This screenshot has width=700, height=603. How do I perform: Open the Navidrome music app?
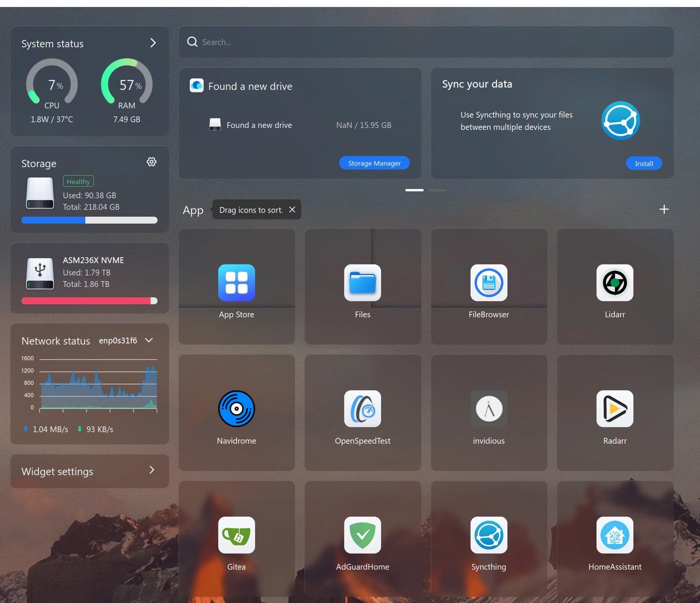coord(236,409)
